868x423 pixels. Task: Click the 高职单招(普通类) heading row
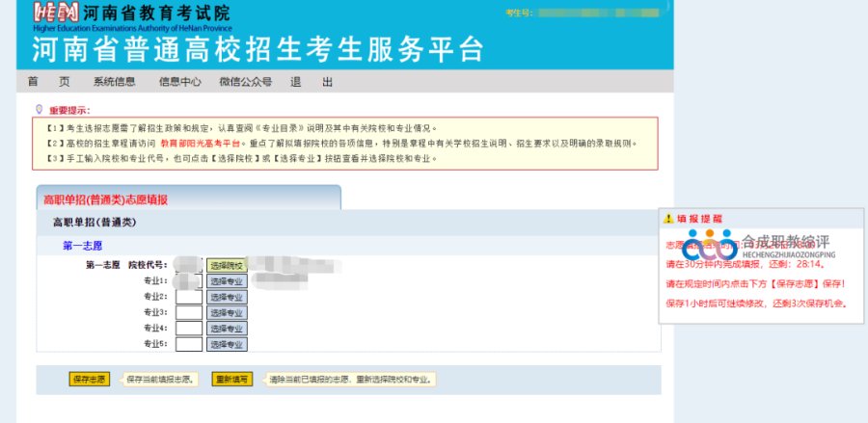[349, 223]
